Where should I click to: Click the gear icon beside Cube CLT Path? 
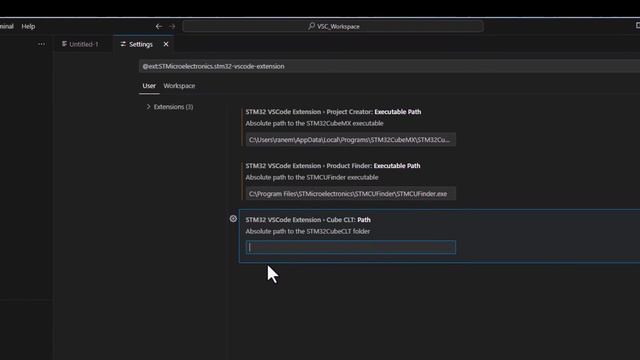233,219
